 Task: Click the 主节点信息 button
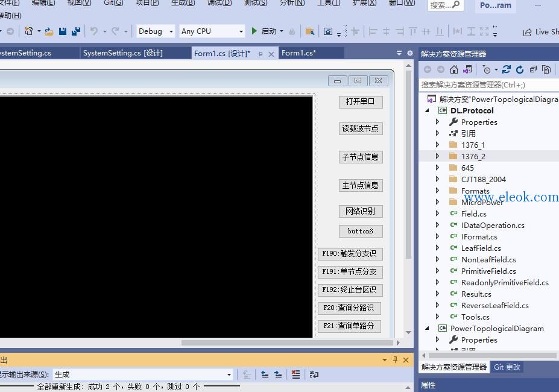coord(361,186)
